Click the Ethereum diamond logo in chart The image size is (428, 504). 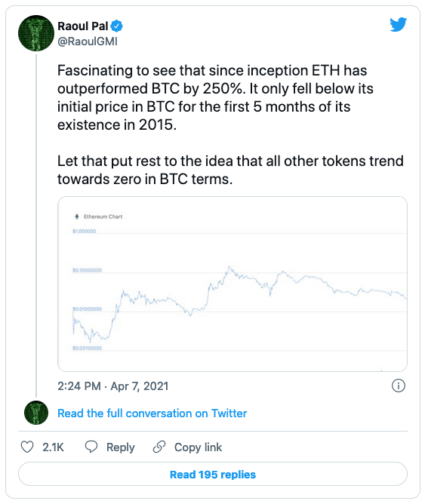click(x=76, y=217)
